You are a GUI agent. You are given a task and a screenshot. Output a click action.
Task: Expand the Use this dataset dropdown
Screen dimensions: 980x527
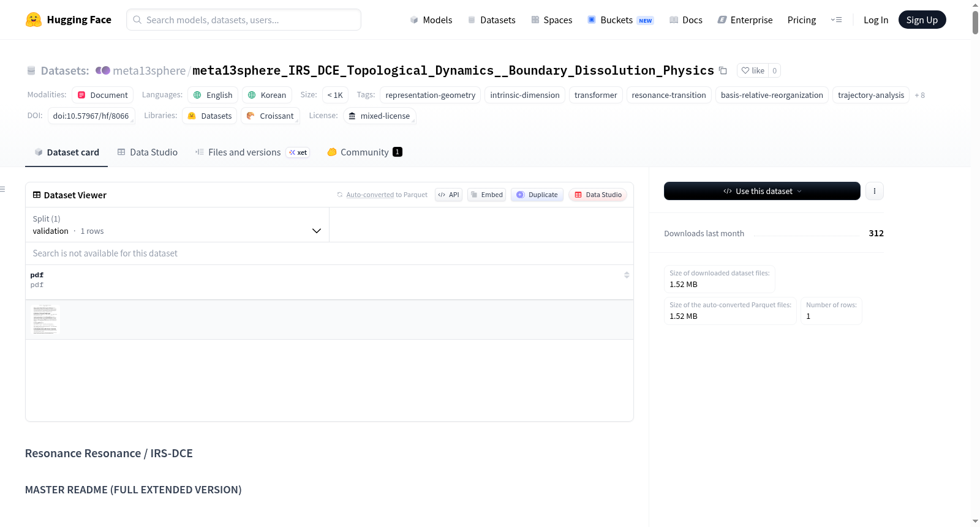coord(762,191)
